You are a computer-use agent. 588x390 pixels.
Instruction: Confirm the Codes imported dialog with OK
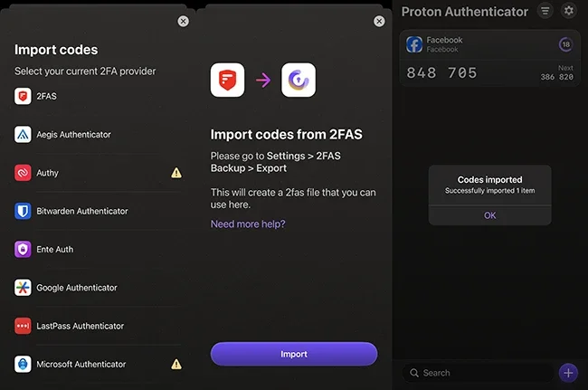click(489, 215)
